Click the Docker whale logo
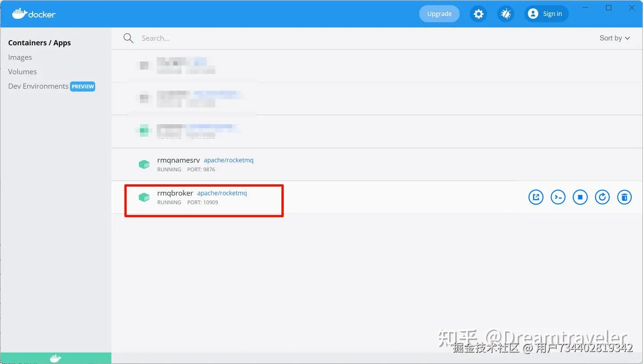 tap(34, 13)
